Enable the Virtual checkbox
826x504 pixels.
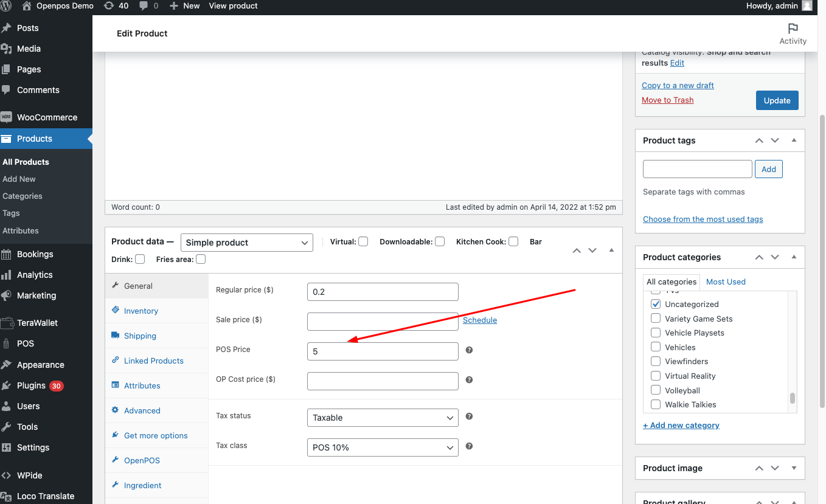pos(363,241)
